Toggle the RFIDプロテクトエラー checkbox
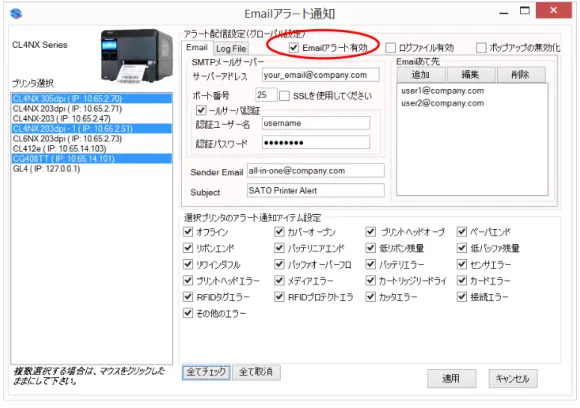Viewport: 580px width, 408px height. pos(279,297)
